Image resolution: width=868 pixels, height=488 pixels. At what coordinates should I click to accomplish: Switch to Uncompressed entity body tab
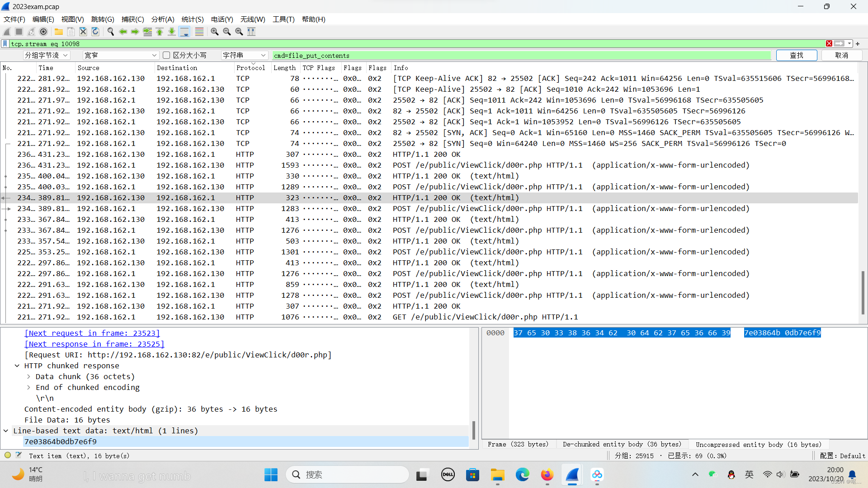[x=758, y=444]
